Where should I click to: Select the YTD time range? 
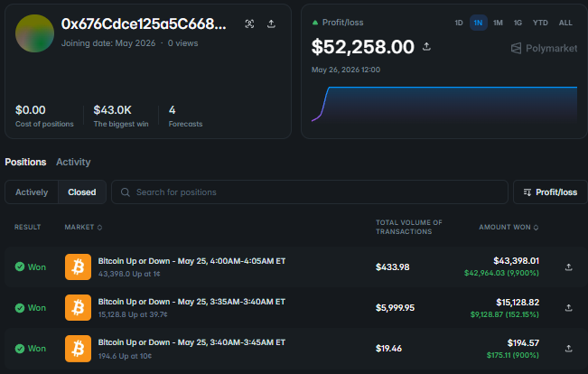[x=540, y=23]
